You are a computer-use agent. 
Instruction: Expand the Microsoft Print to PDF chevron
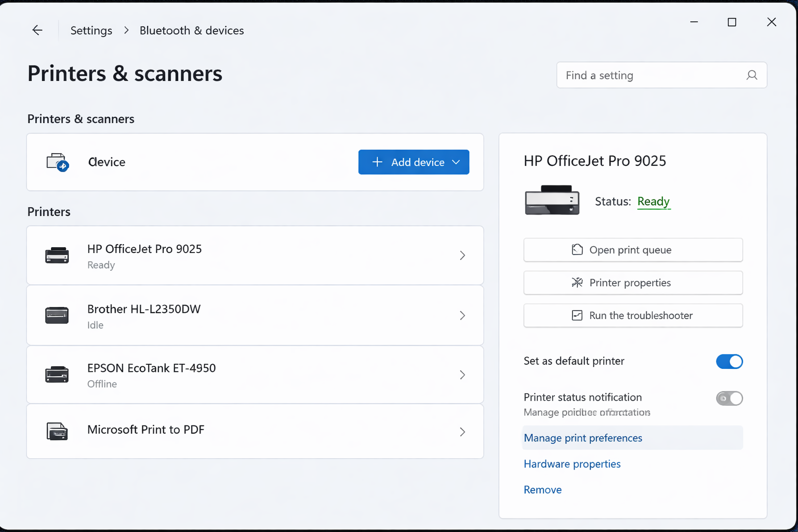click(x=462, y=432)
